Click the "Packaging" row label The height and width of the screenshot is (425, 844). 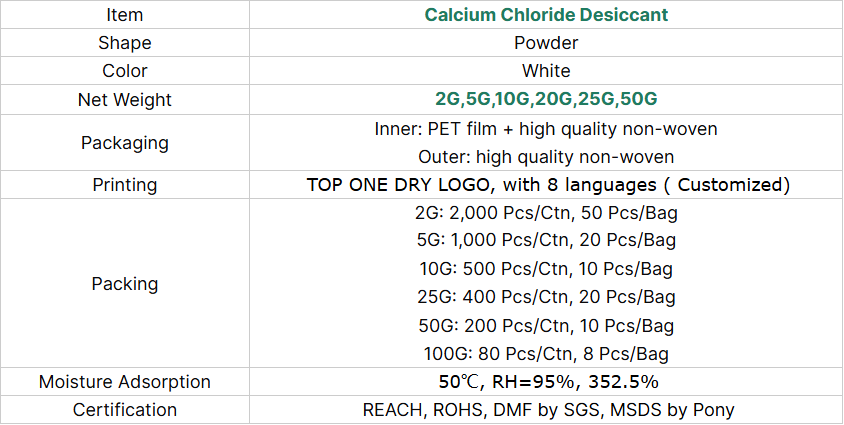[x=124, y=143]
